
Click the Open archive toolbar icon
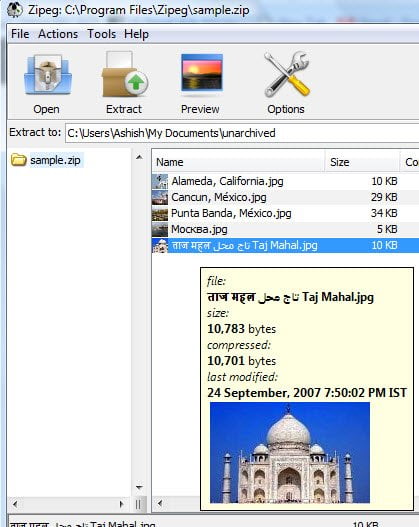[47, 75]
